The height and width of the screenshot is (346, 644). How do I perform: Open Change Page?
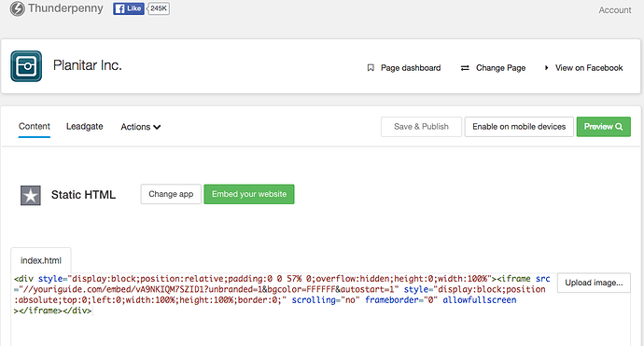point(500,68)
